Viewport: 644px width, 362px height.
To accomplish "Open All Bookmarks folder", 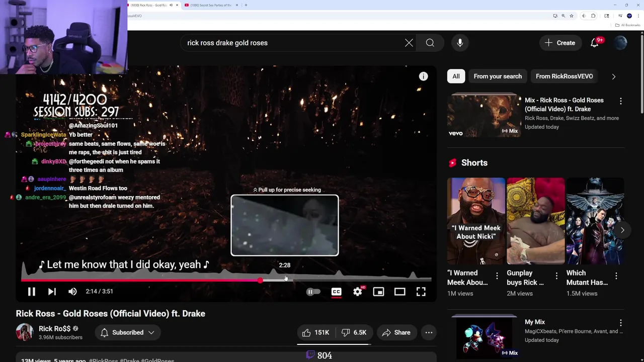I will [628, 25].
